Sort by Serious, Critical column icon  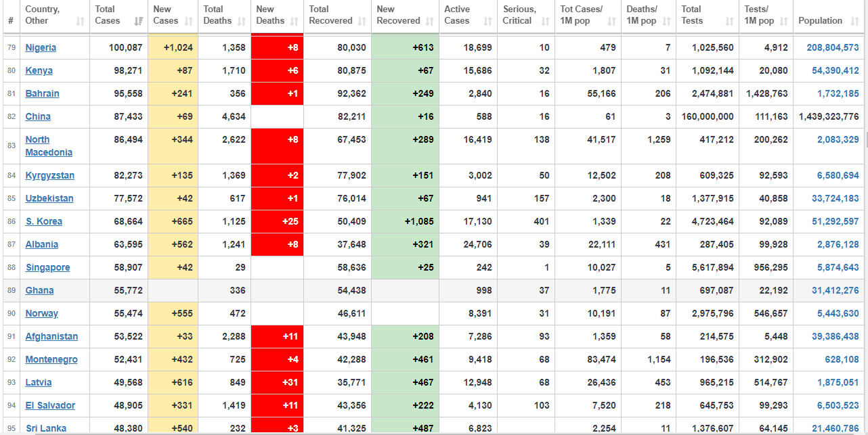(546, 22)
